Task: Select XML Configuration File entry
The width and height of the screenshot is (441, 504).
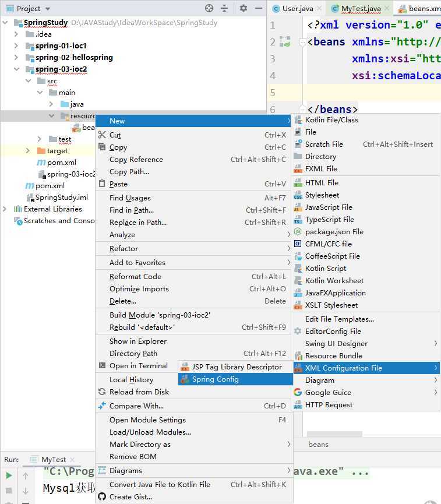Action: (366, 368)
